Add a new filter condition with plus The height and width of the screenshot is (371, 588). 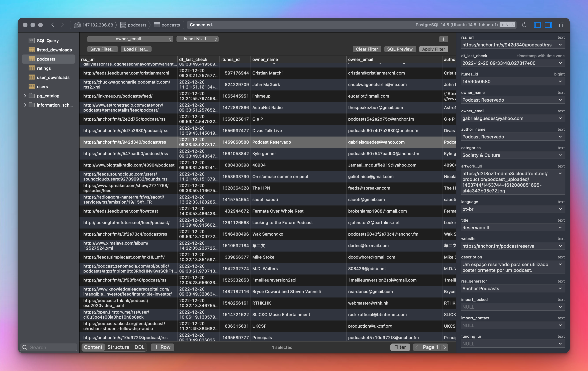pyautogui.click(x=443, y=39)
